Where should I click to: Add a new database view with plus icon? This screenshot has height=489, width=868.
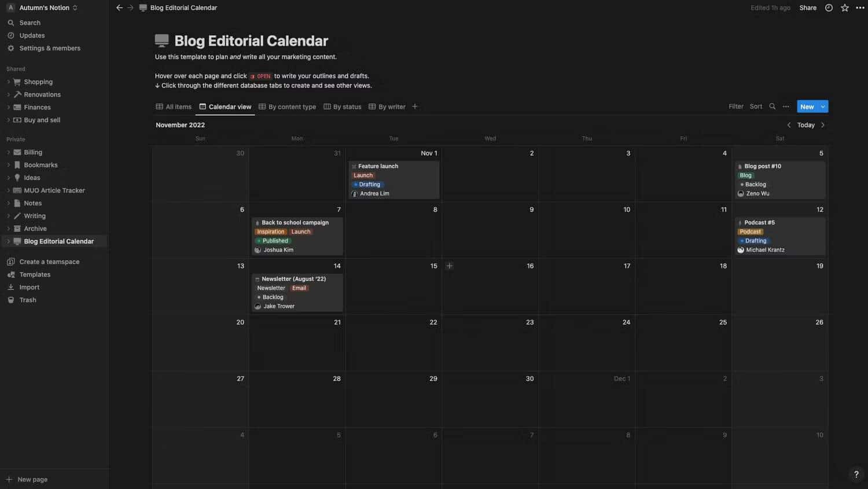tap(415, 106)
